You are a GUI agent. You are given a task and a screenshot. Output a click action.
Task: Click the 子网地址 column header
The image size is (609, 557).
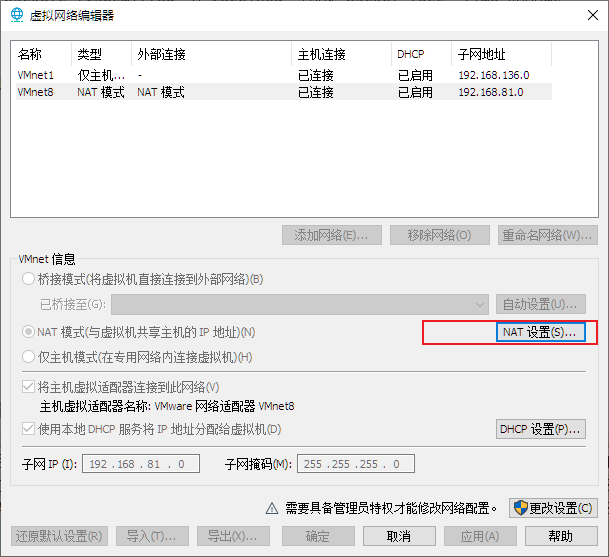(501, 54)
